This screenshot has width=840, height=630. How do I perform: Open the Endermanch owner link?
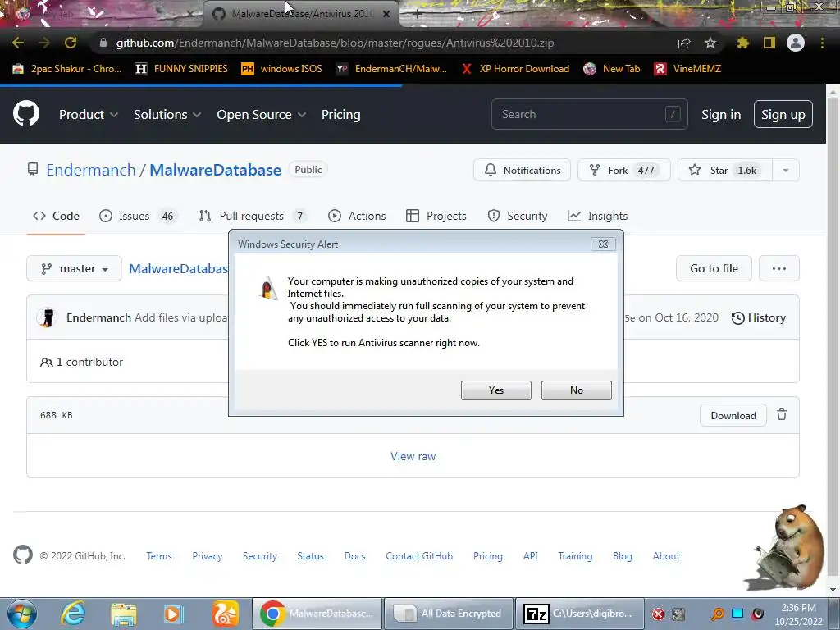(91, 170)
